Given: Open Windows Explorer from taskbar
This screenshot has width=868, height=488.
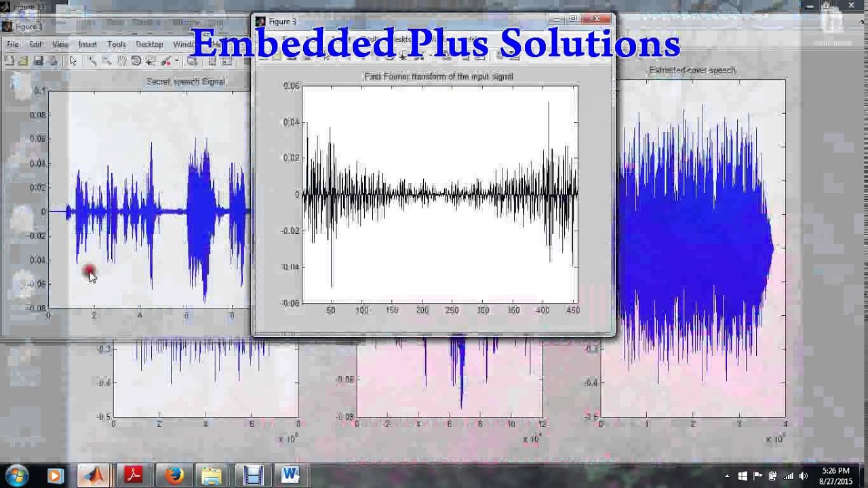Looking at the screenshot, I should 212,476.
